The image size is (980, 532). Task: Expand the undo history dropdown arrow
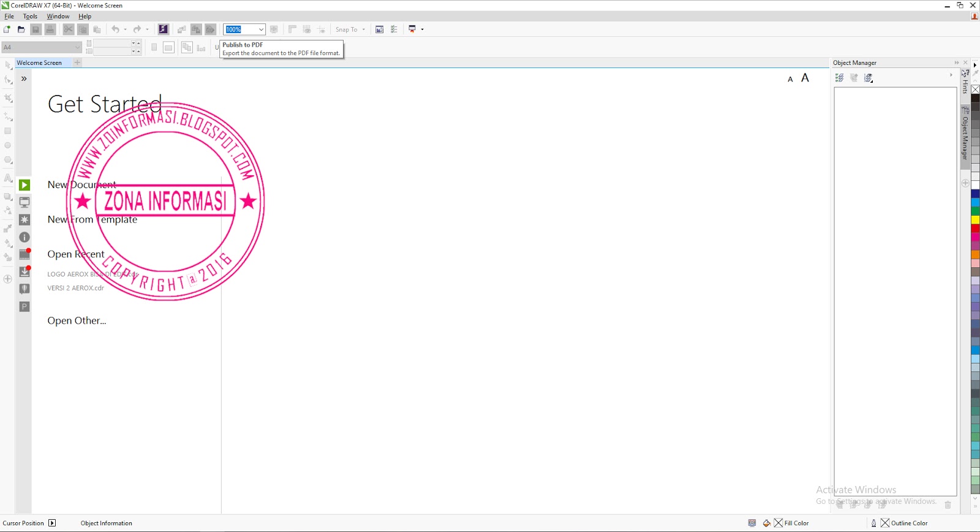point(125,29)
